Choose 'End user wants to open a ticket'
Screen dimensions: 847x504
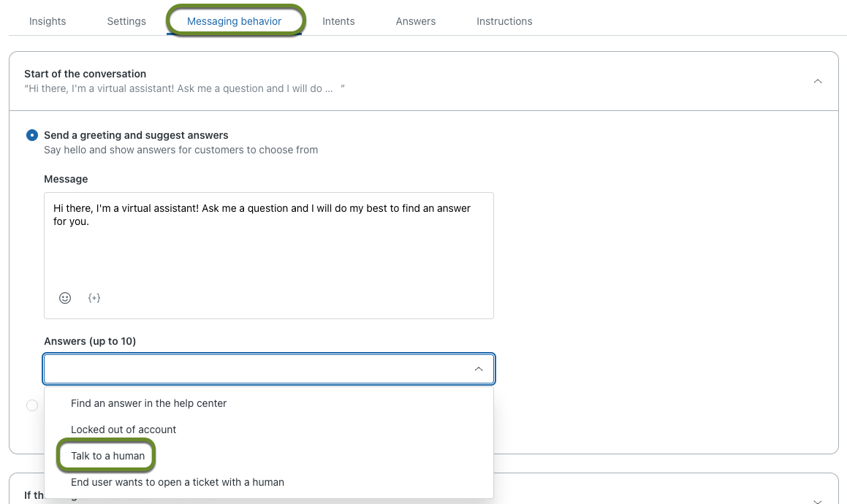coord(177,482)
